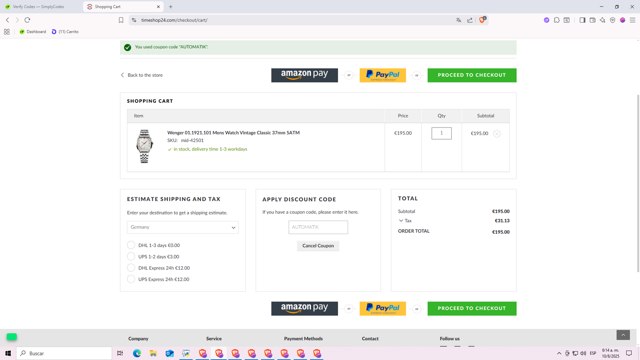This screenshot has width=640, height=360.
Task: Select UPS 1-2 days shipping option
Action: tap(131, 257)
